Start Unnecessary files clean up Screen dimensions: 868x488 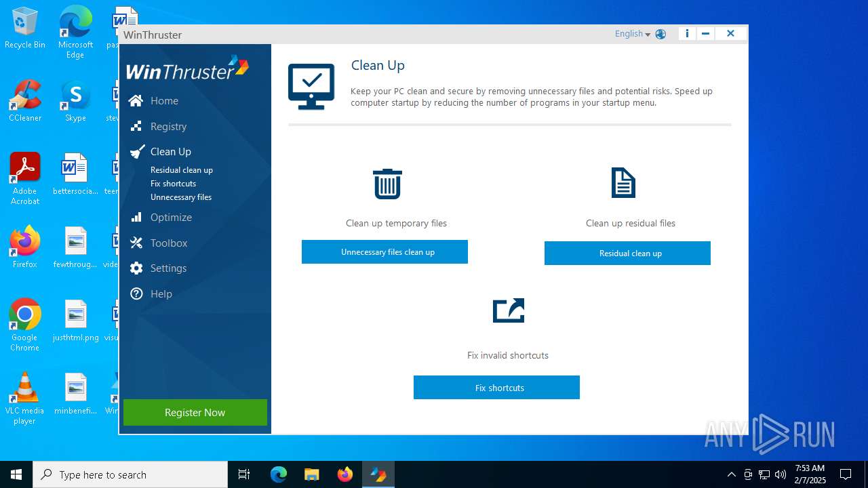click(x=384, y=252)
